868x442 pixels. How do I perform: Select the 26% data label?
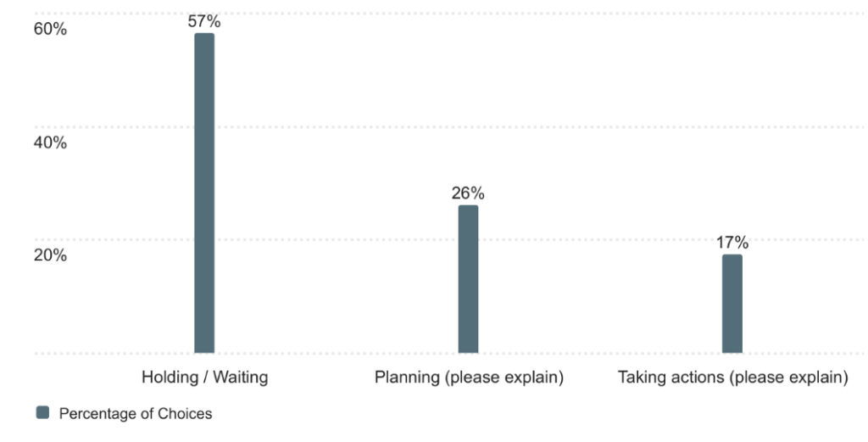468,193
